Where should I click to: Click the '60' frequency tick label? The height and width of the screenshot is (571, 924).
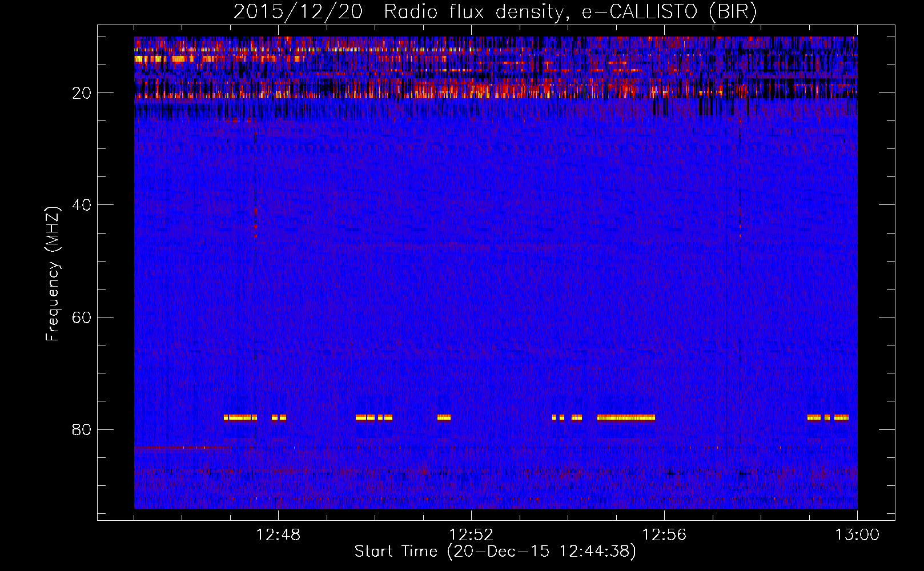[82, 317]
